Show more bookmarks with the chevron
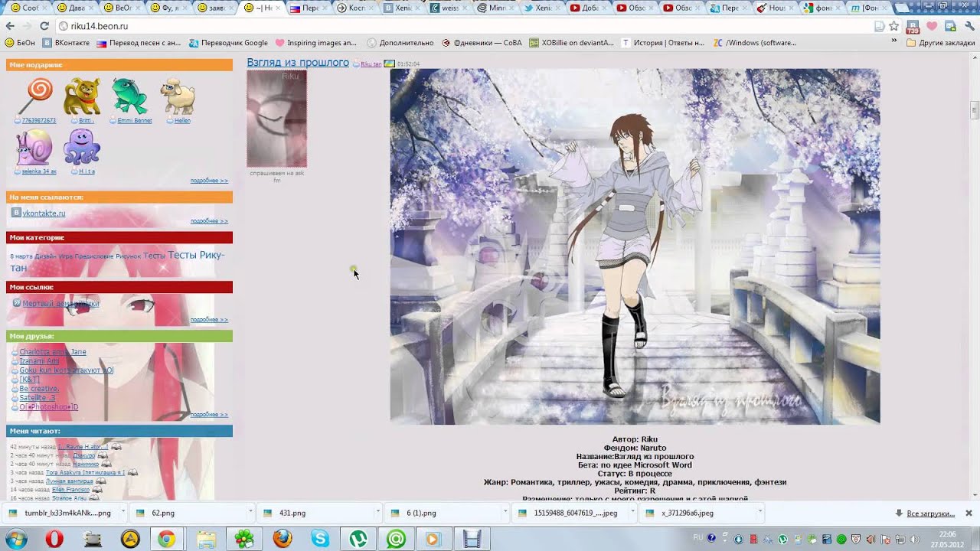Image resolution: width=980 pixels, height=551 pixels. tap(894, 42)
